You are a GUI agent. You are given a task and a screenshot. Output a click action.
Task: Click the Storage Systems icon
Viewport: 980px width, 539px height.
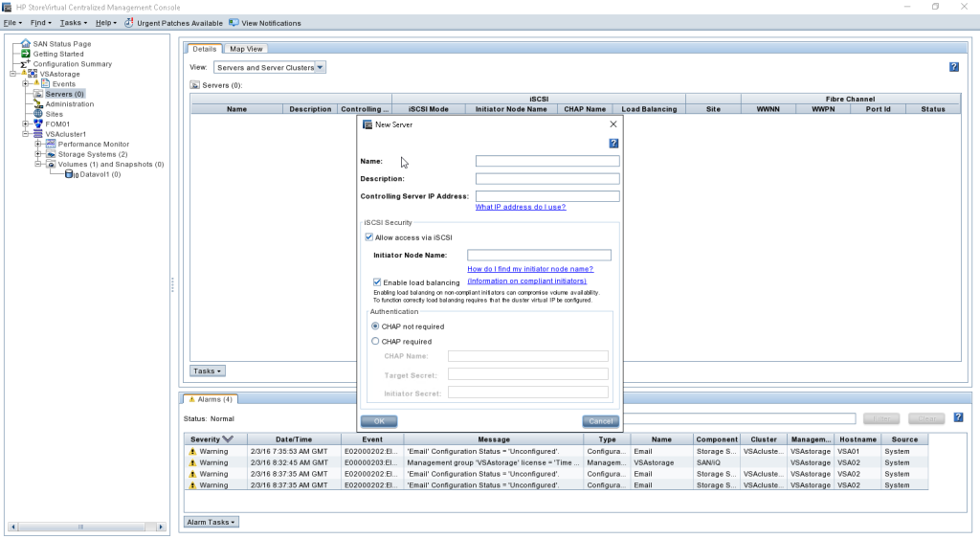[51, 154]
